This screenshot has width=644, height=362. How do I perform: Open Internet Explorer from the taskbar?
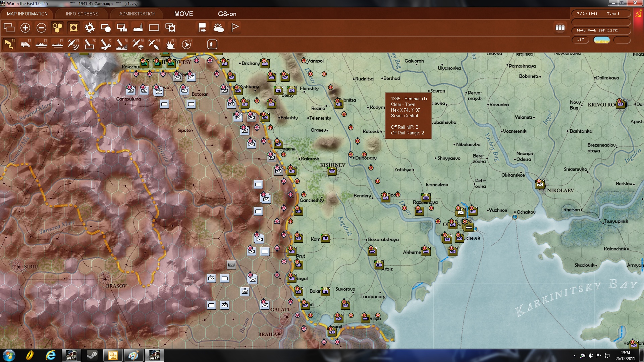pos(51,355)
